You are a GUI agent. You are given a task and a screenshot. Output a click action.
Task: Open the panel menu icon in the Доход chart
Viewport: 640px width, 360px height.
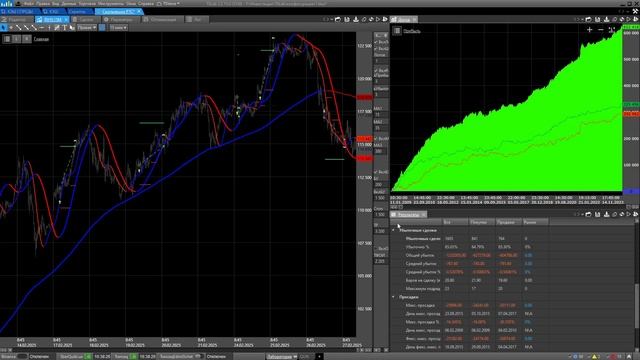[x=397, y=31]
